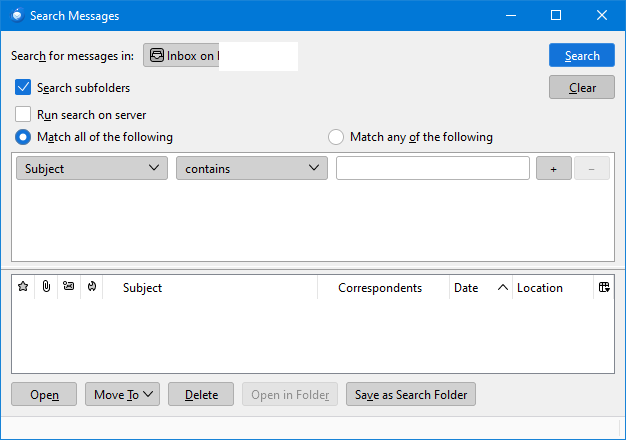
Task: Click the starred column header icon
Action: pos(23,287)
